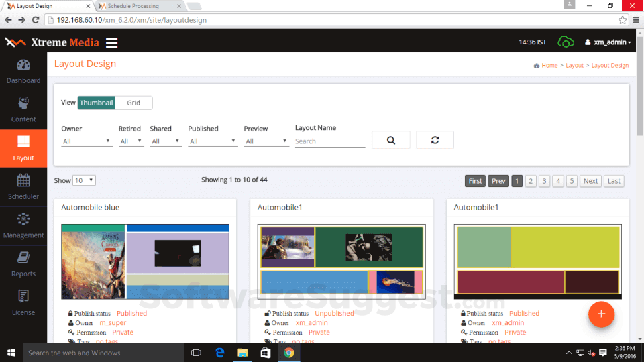Click the hamburger menu icon
Image resolution: width=644 pixels, height=362 pixels.
point(111,43)
